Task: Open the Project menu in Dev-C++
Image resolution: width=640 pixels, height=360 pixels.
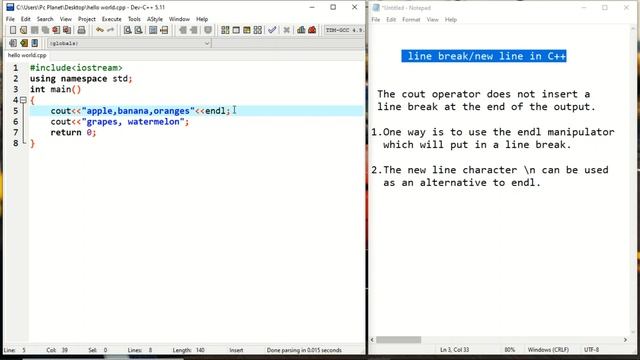Action: 87,19
